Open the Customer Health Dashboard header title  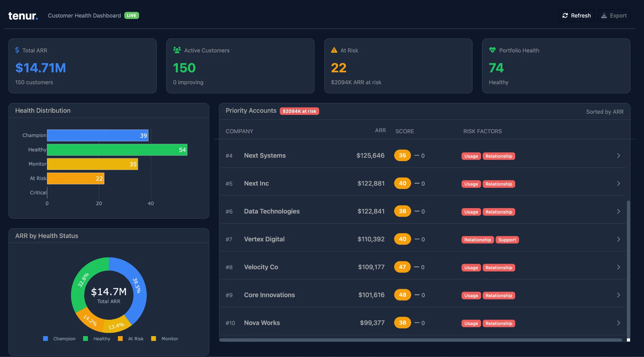[84, 15]
